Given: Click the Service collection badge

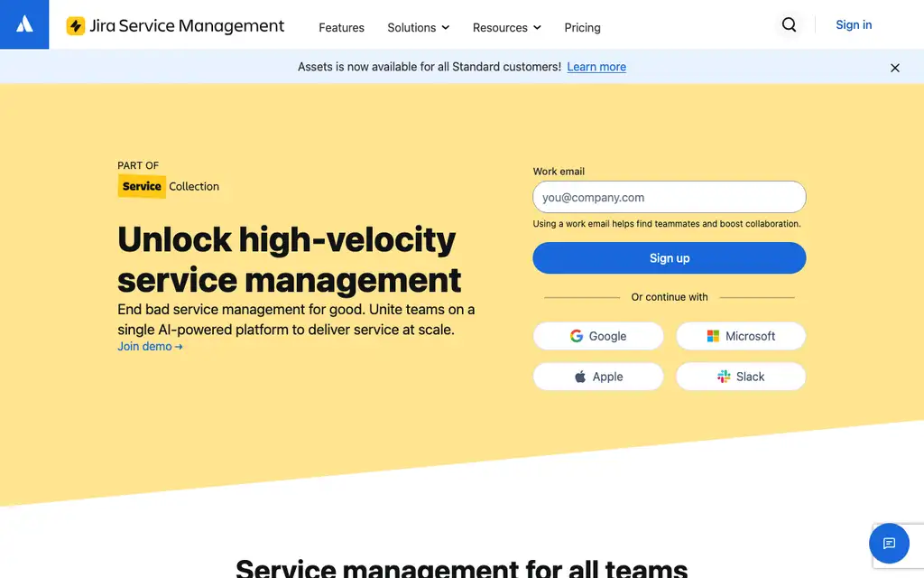Looking at the screenshot, I should pos(142,186).
